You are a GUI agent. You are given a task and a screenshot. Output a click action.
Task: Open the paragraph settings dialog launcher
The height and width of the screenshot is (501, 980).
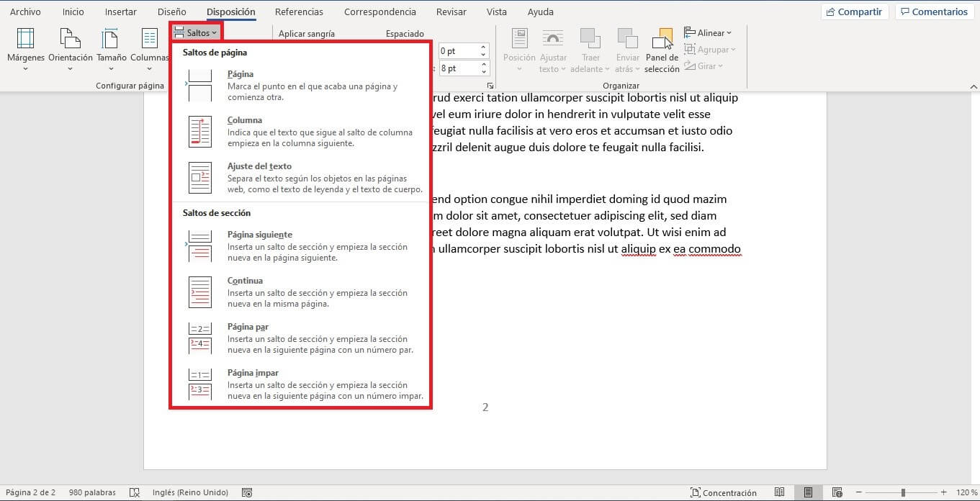pyautogui.click(x=490, y=86)
